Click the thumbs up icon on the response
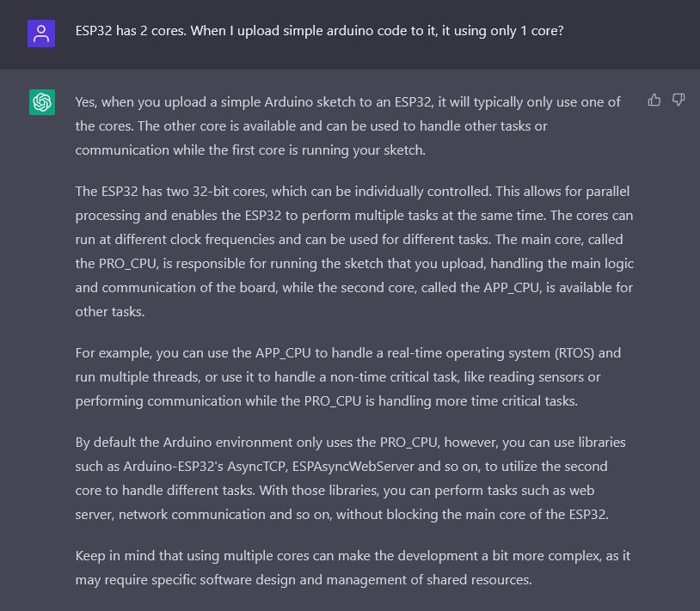The image size is (700, 611). [x=654, y=100]
